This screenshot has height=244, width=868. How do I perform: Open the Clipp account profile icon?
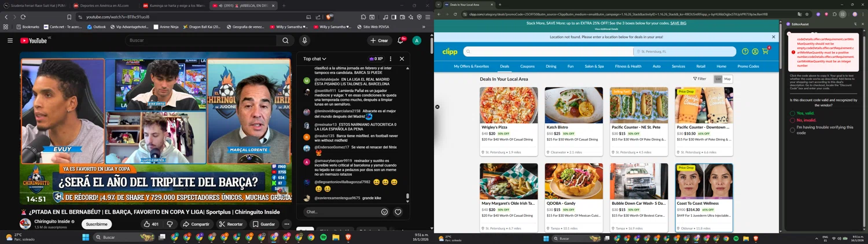pyautogui.click(x=755, y=51)
